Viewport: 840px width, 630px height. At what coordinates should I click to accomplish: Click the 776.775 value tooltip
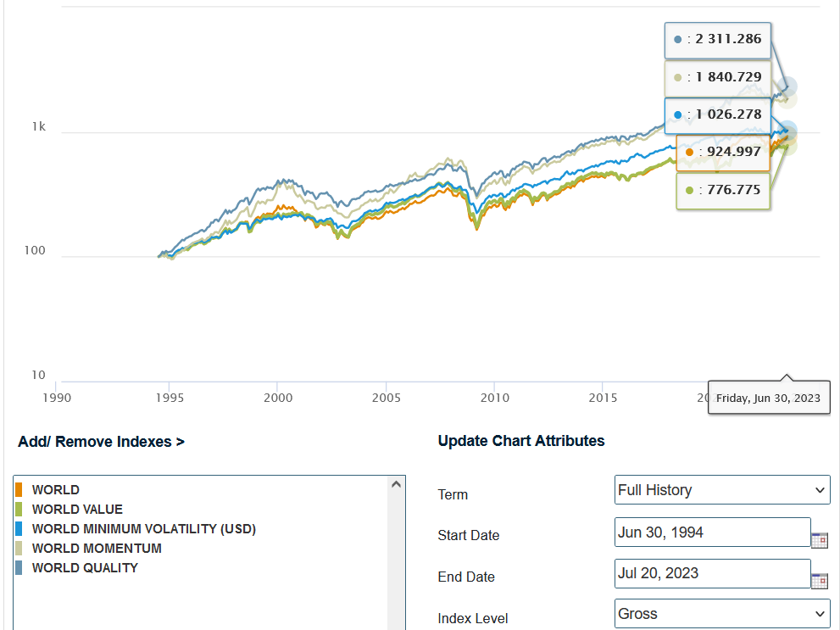pyautogui.click(x=723, y=190)
